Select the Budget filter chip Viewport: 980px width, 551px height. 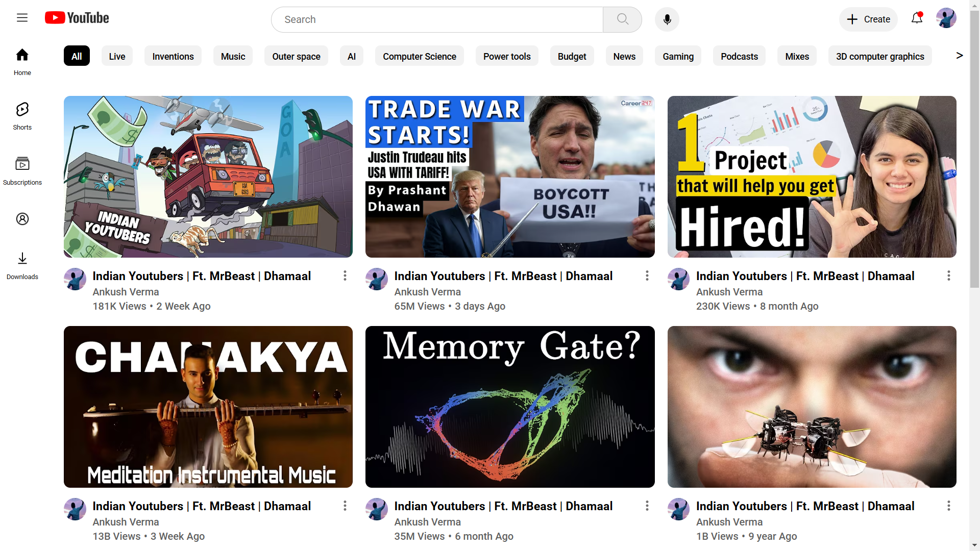572,56
